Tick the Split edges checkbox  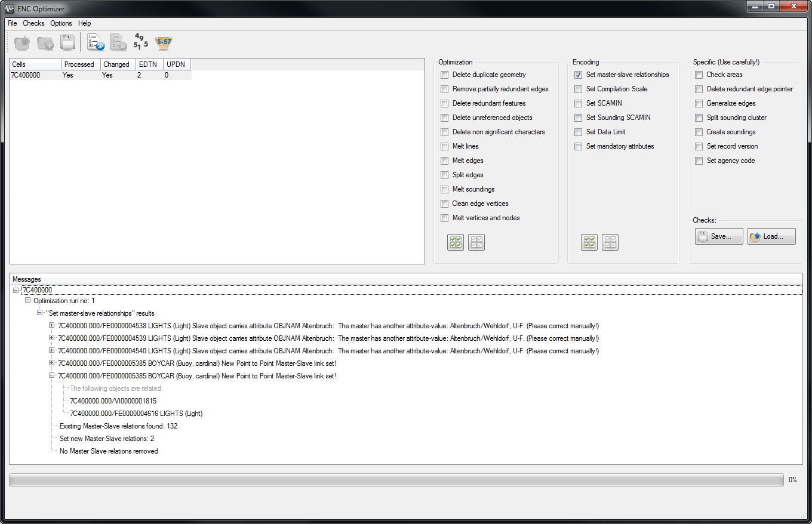point(444,175)
